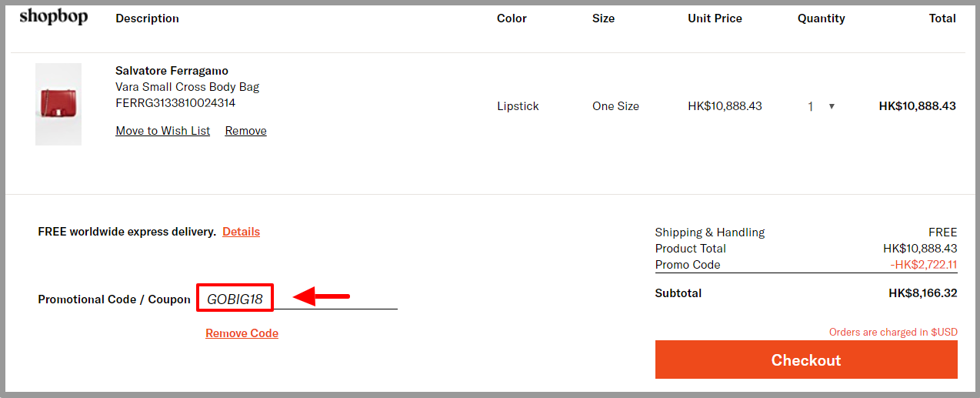
Task: Click the product code FERRG3133810024314
Action: click(x=175, y=102)
